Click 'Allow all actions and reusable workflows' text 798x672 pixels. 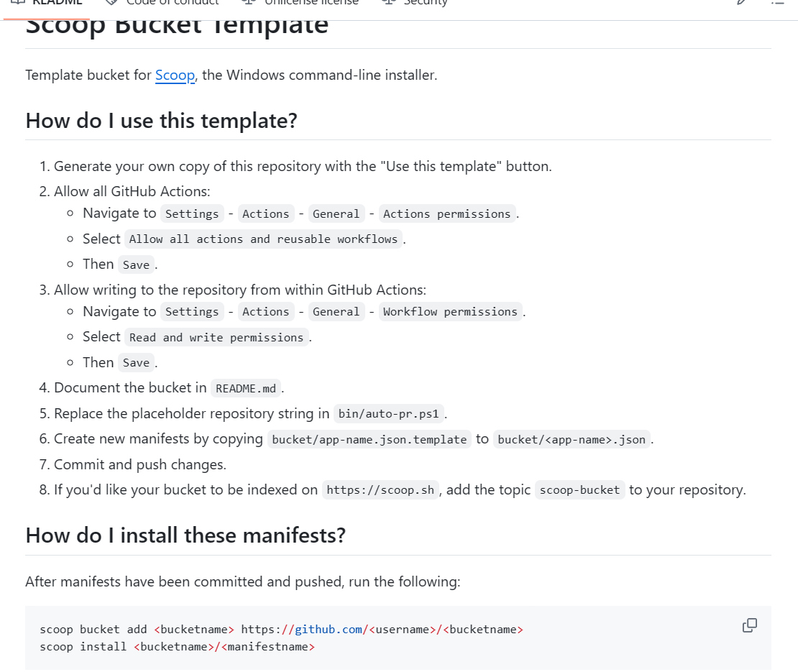pyautogui.click(x=263, y=239)
